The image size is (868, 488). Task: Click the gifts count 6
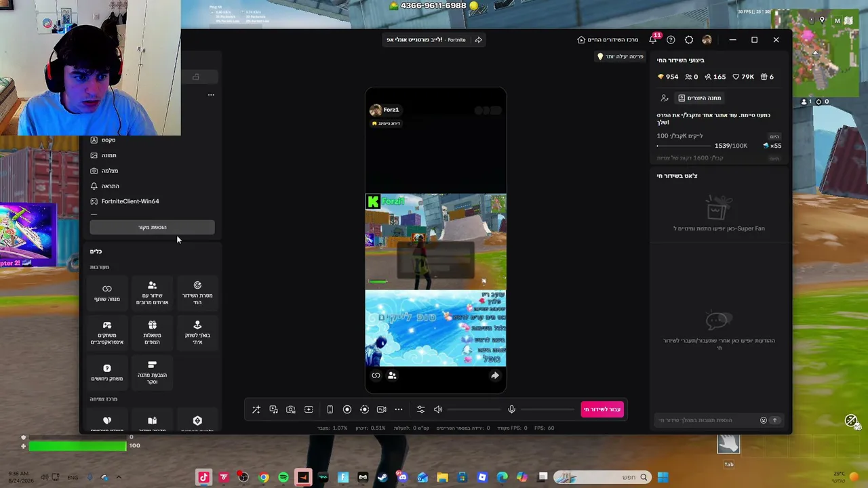[x=767, y=77]
